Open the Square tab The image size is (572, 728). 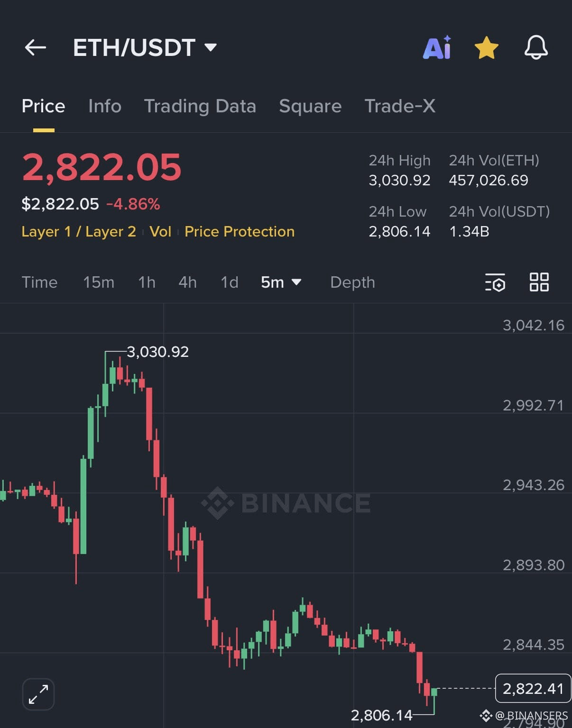click(x=310, y=106)
